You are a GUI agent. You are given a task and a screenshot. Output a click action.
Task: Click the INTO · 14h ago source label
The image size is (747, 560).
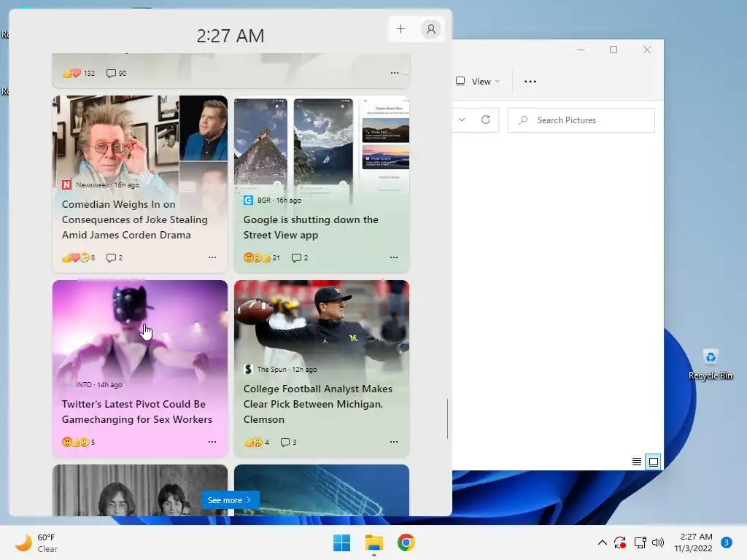pos(98,384)
